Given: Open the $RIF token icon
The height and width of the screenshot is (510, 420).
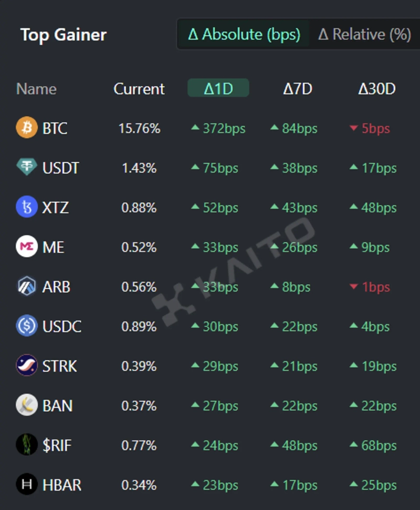Looking at the screenshot, I should (27, 445).
